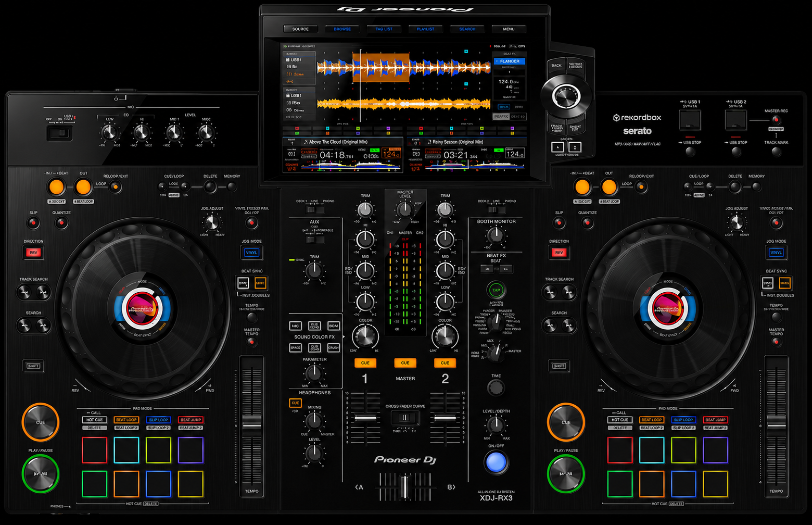Hit the cyan performance pad on right deck

click(652, 450)
